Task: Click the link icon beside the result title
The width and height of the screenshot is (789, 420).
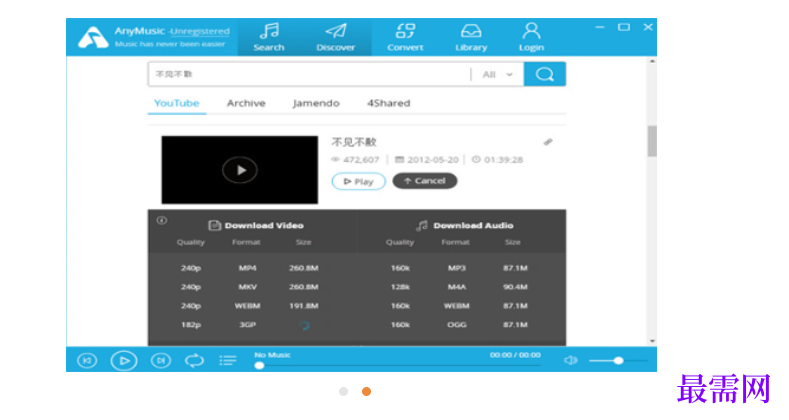Action: [548, 142]
